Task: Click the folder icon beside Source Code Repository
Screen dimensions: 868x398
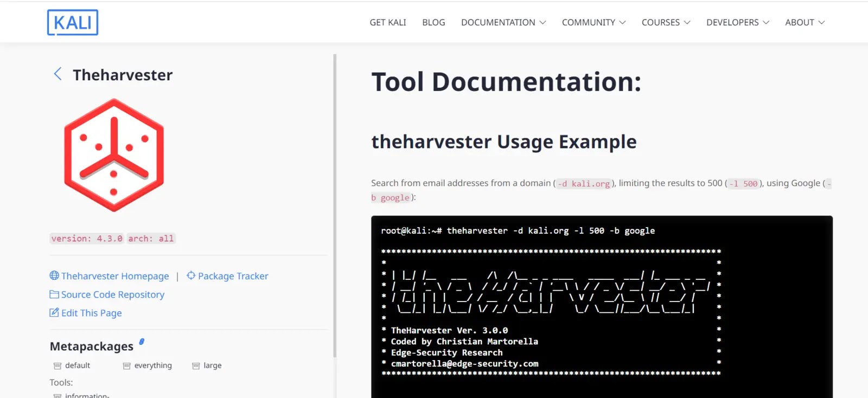Action: 54,294
